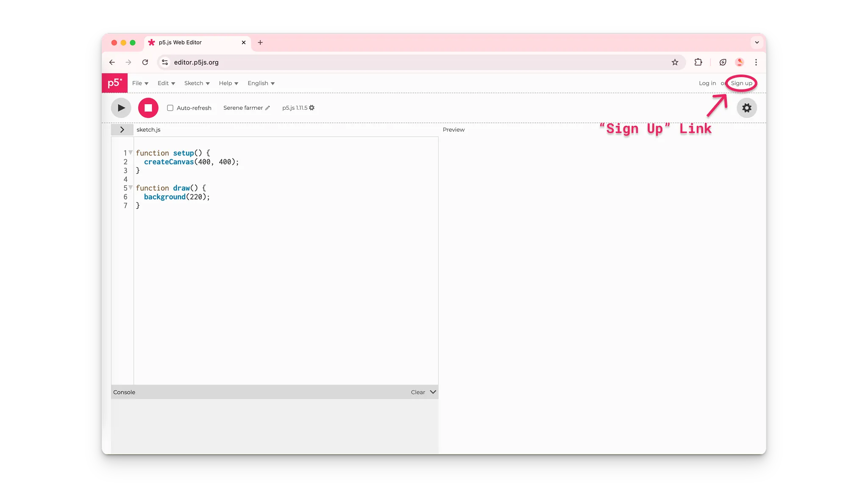Open the browser extensions puzzle icon
868x488 pixels.
(x=698, y=62)
